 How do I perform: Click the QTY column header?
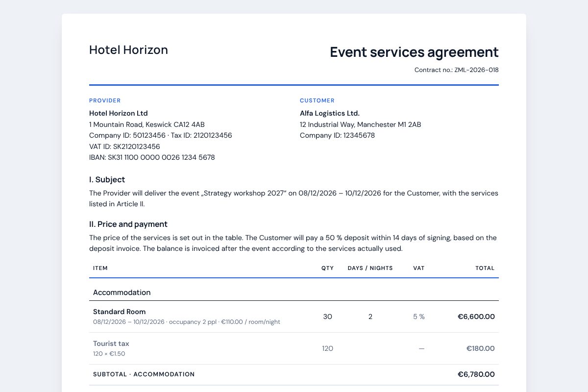(327, 268)
